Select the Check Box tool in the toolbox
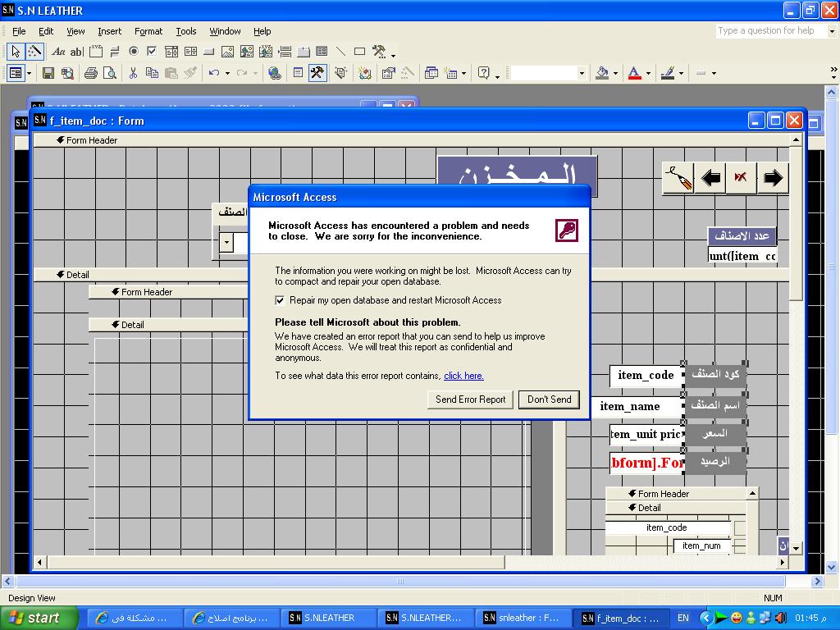 coord(152,52)
